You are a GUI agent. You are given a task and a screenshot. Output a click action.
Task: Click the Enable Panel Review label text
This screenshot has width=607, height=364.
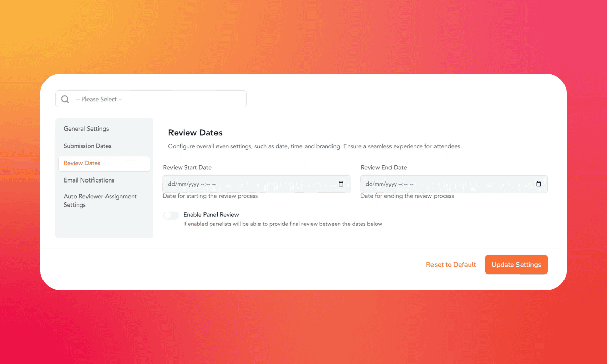[x=211, y=215]
